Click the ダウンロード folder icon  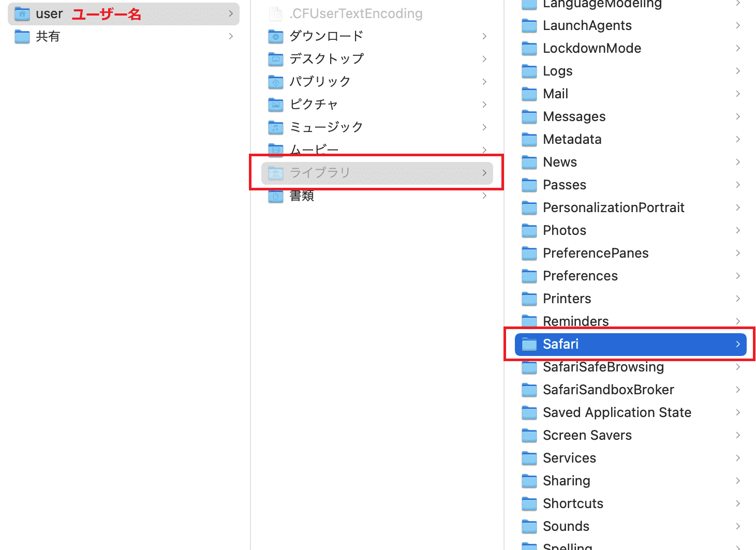click(276, 36)
